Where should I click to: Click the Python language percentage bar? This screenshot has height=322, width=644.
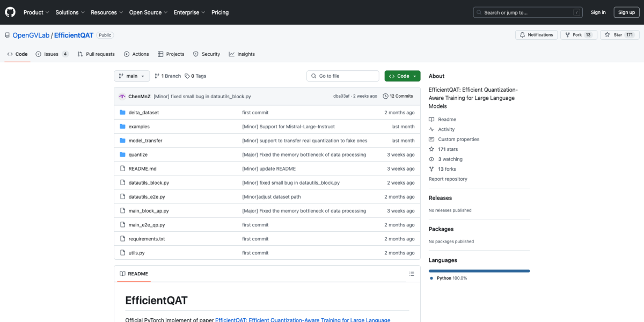point(479,270)
